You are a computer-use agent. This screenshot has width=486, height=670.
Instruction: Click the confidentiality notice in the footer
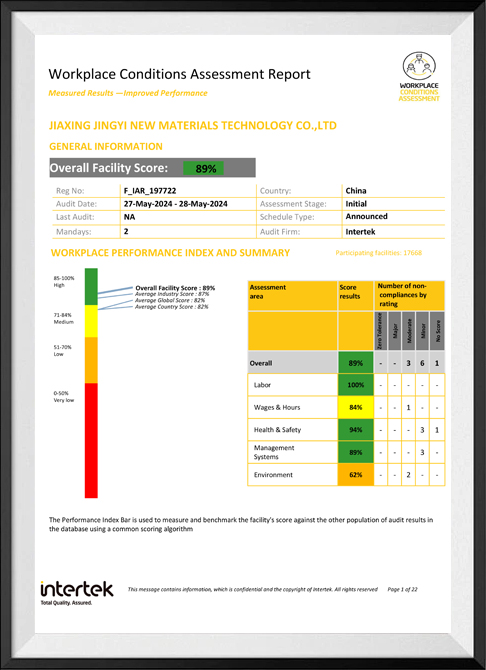tap(253, 590)
